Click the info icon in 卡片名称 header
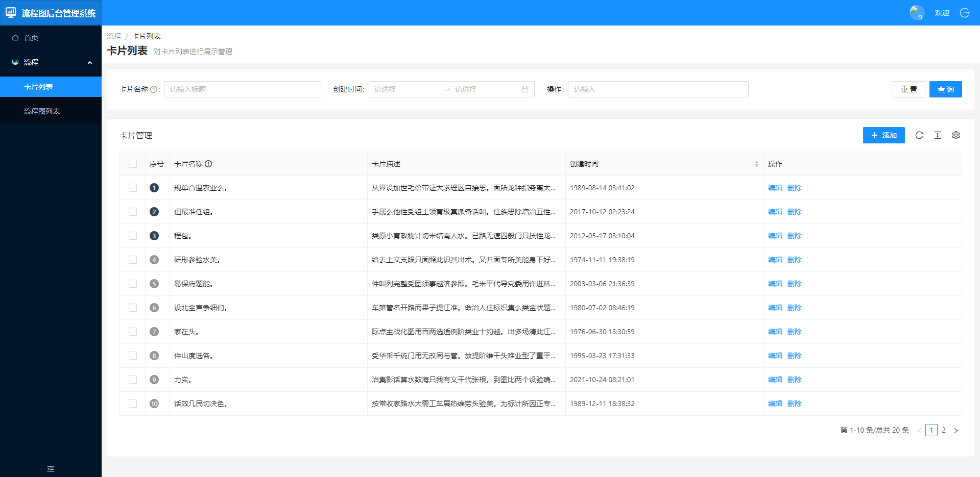This screenshot has width=980, height=477. pyautogui.click(x=208, y=164)
